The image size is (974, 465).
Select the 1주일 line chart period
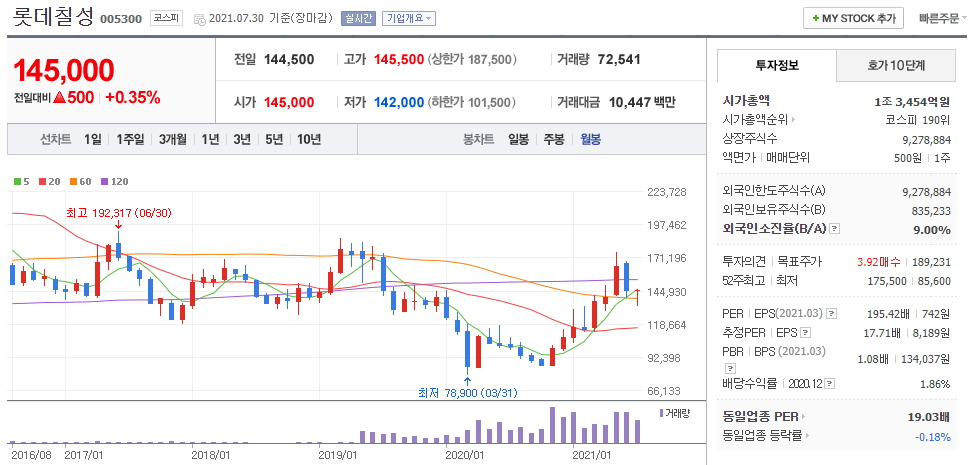click(130, 139)
